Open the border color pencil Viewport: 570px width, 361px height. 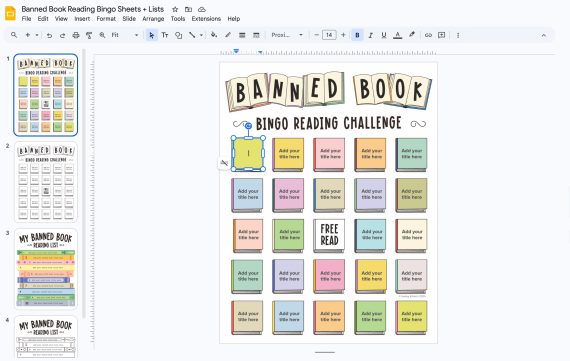point(228,35)
